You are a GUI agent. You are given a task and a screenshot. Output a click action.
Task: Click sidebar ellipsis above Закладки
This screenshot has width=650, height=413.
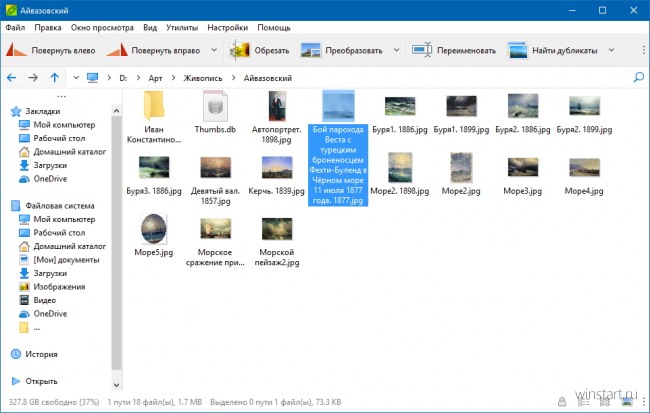point(61,96)
